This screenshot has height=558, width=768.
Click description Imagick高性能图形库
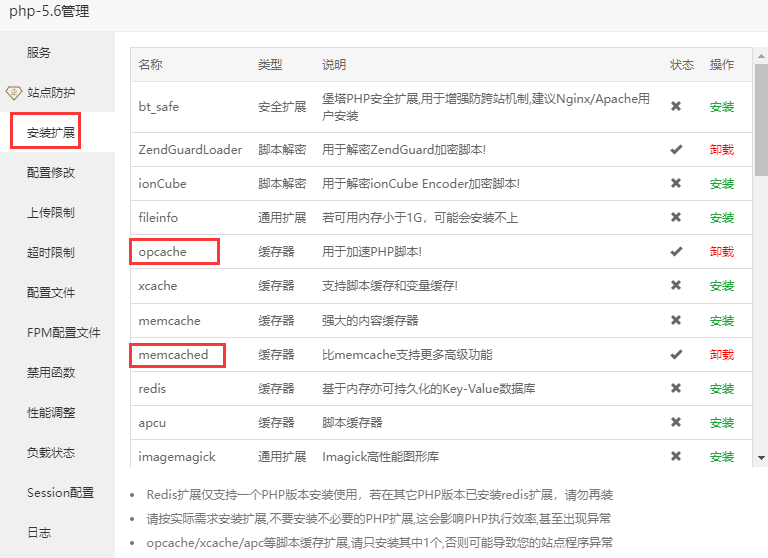click(x=381, y=457)
